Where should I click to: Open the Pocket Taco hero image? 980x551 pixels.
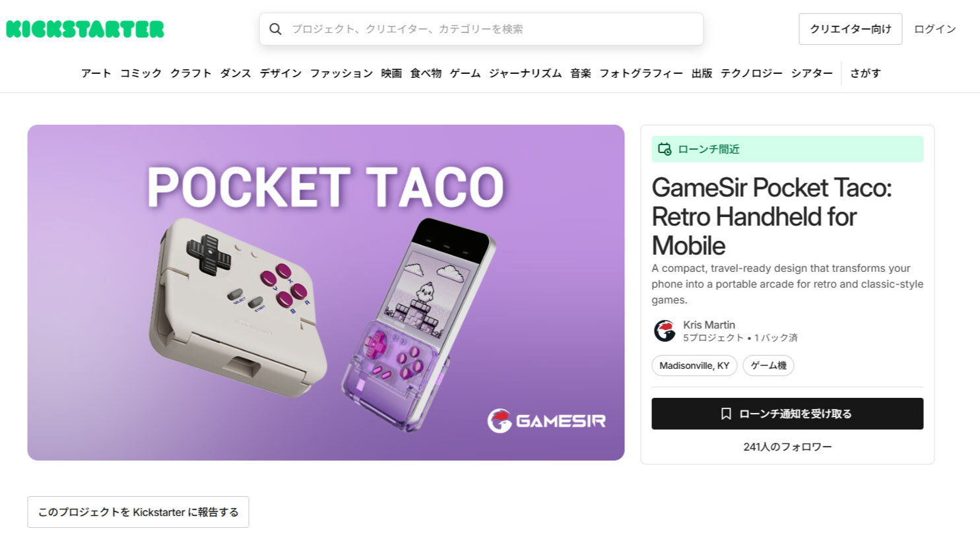pyautogui.click(x=326, y=292)
